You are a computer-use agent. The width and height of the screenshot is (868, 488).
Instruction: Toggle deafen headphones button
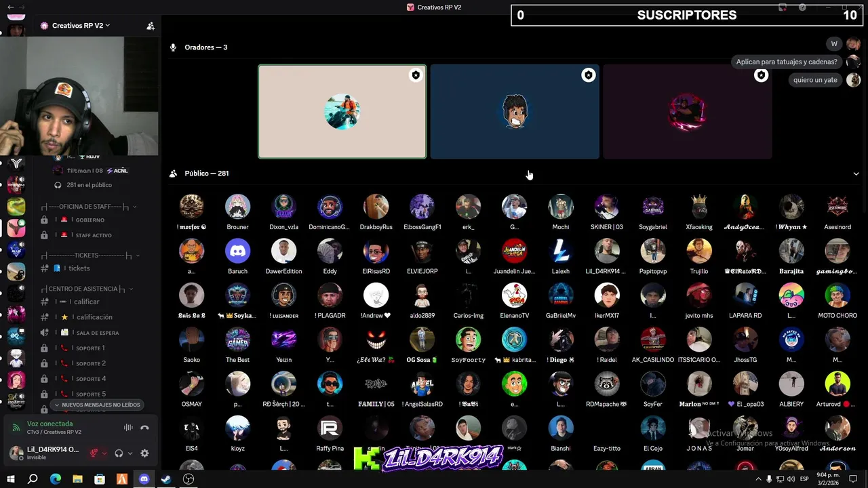[x=119, y=453]
